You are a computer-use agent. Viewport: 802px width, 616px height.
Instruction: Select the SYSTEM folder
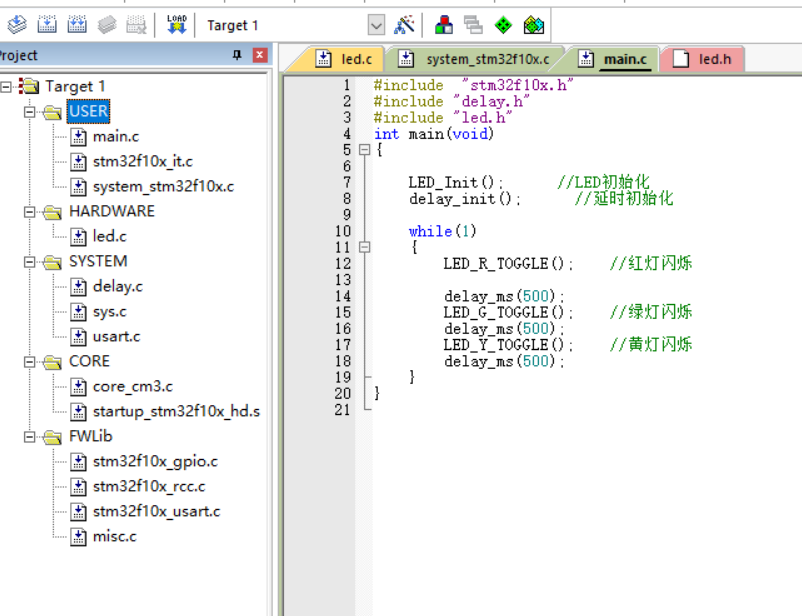click(x=98, y=261)
